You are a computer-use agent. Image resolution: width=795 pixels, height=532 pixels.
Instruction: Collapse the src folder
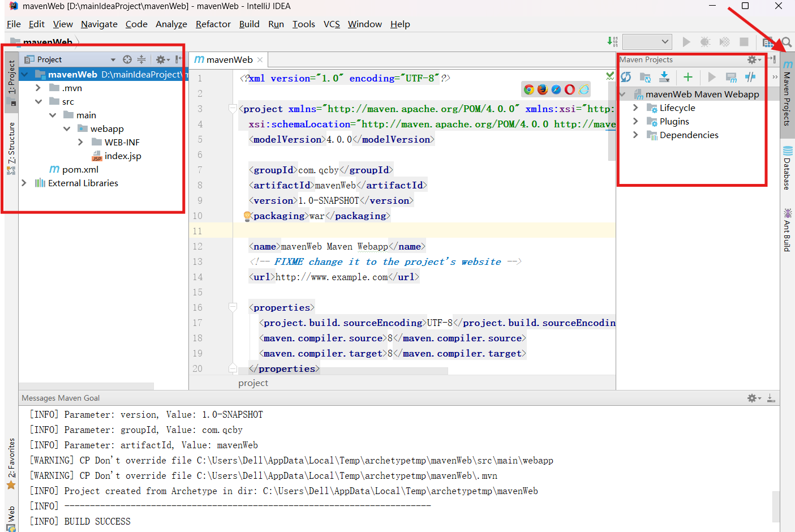click(x=38, y=101)
